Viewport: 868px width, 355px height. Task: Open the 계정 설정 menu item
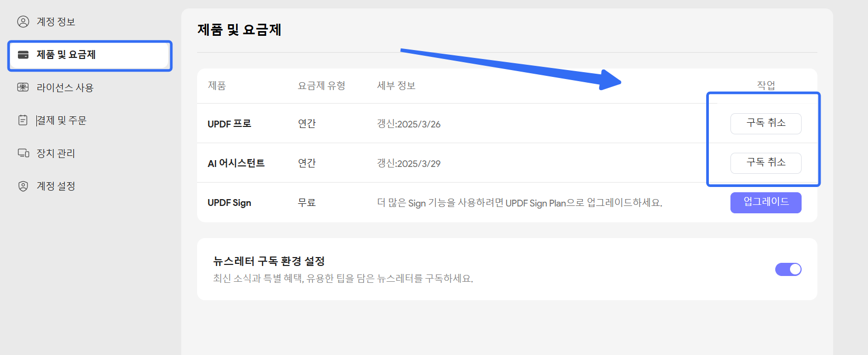click(x=56, y=186)
